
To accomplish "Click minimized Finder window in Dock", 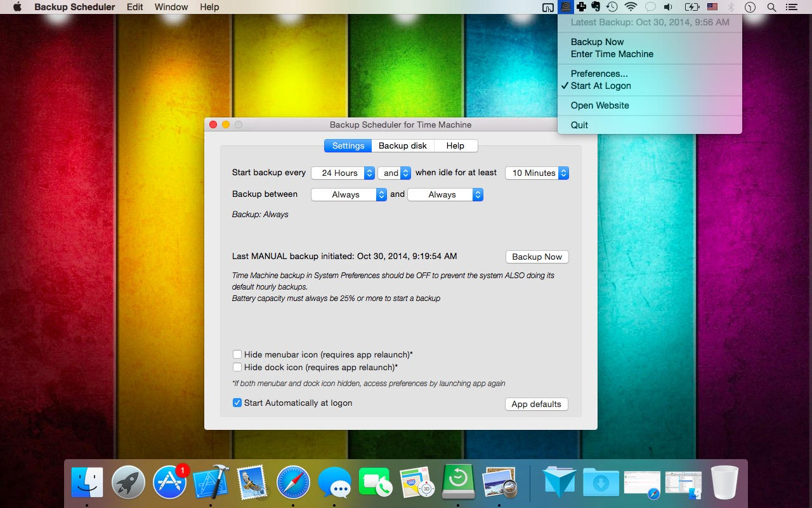I will [683, 484].
